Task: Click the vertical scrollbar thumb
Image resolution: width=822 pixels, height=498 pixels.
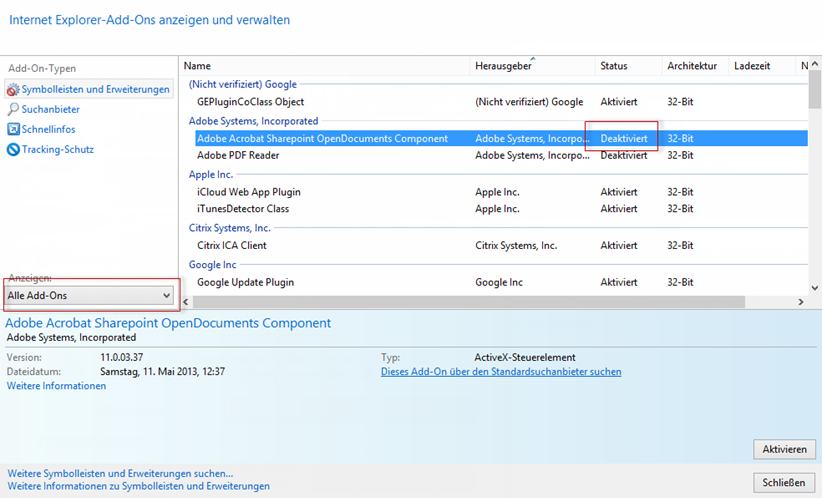Action: tap(815, 89)
